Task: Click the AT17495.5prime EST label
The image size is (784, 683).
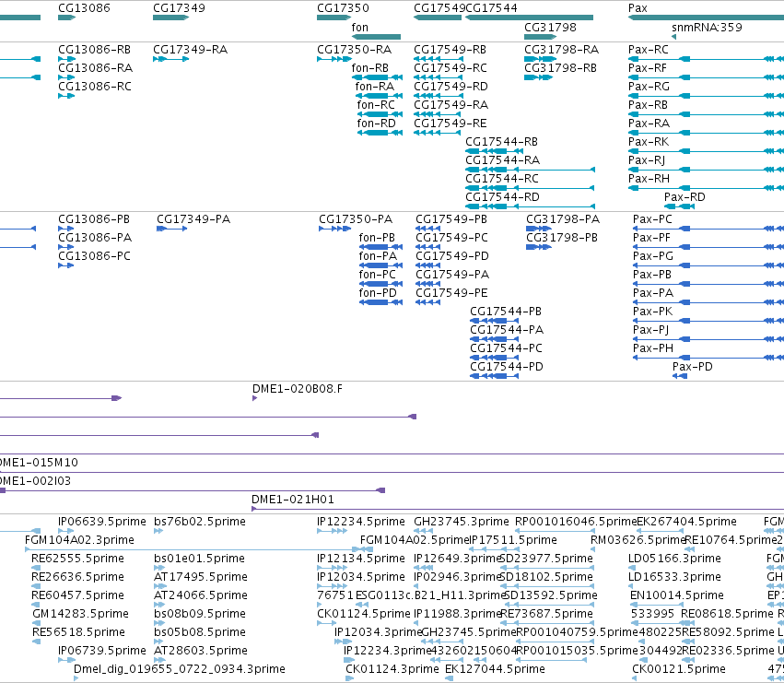Action: tap(201, 577)
